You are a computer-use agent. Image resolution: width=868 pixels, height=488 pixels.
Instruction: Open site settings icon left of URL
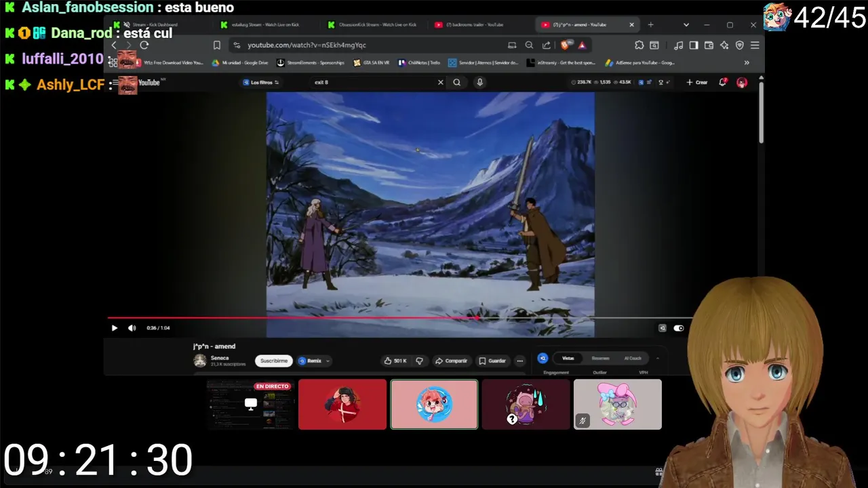237,45
